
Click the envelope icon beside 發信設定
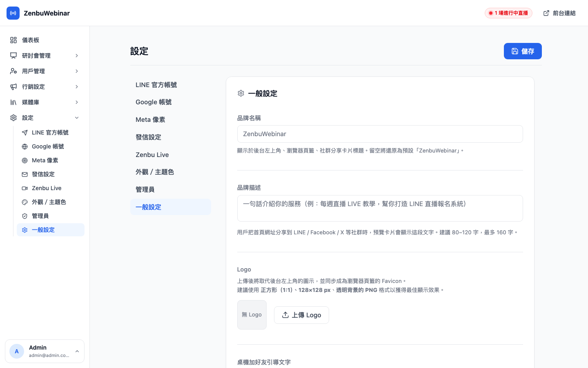click(24, 174)
